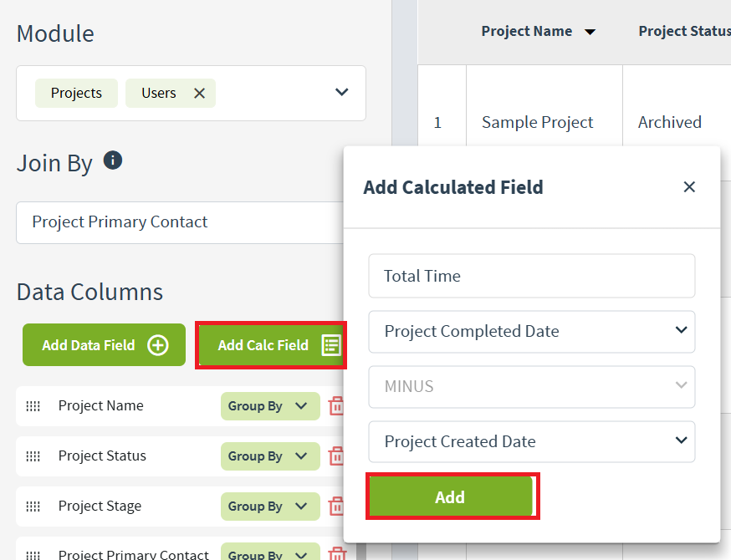Grab the Project Status drag handle
Viewport: 731px width, 560px height.
tap(33, 456)
